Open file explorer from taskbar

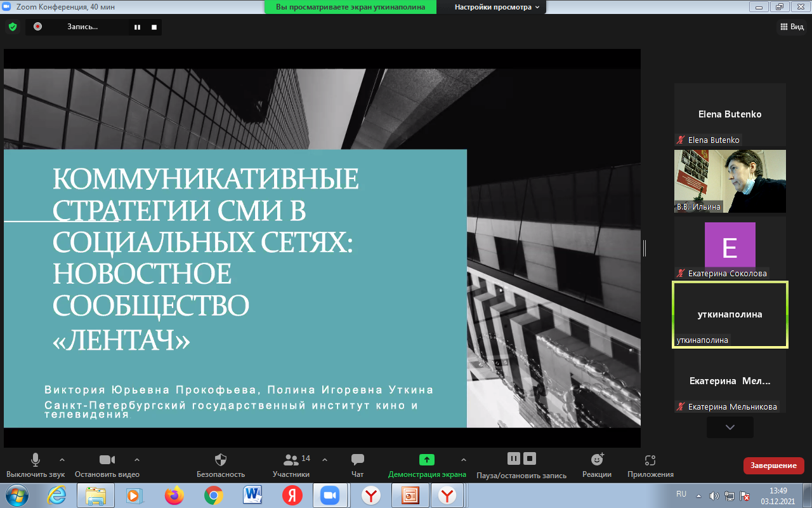coord(95,495)
